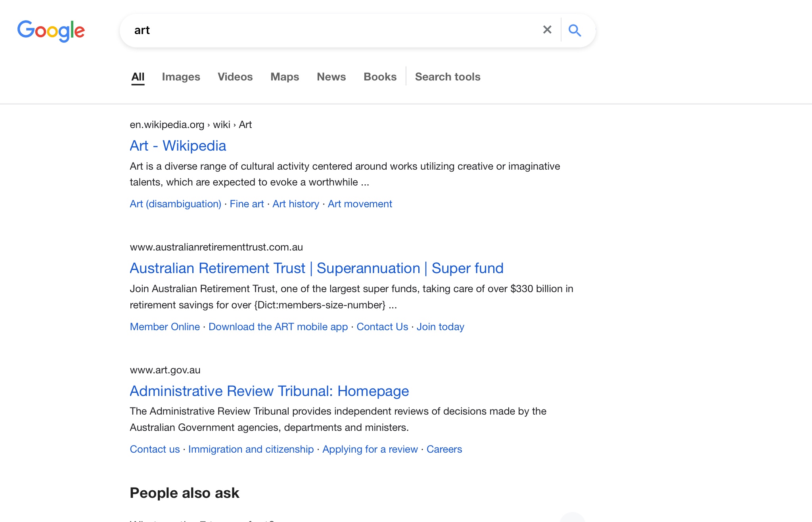Viewport: 812px width, 522px height.
Task: Clear the search box with X icon
Action: pyautogui.click(x=547, y=30)
